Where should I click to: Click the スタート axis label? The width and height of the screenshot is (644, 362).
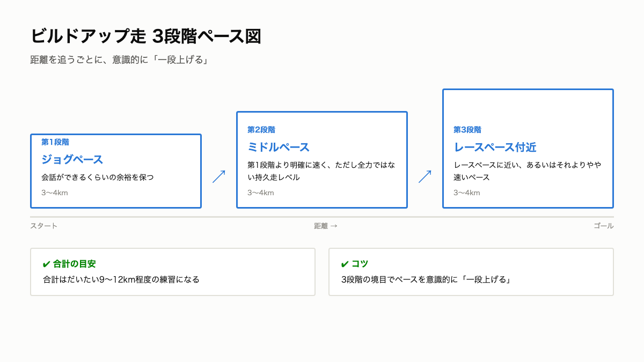click(44, 226)
